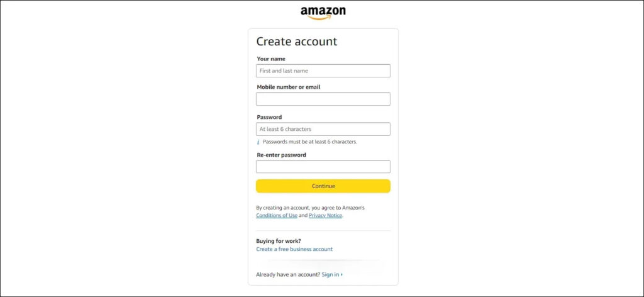
Task: Click the Re-enter password label
Action: [281, 155]
